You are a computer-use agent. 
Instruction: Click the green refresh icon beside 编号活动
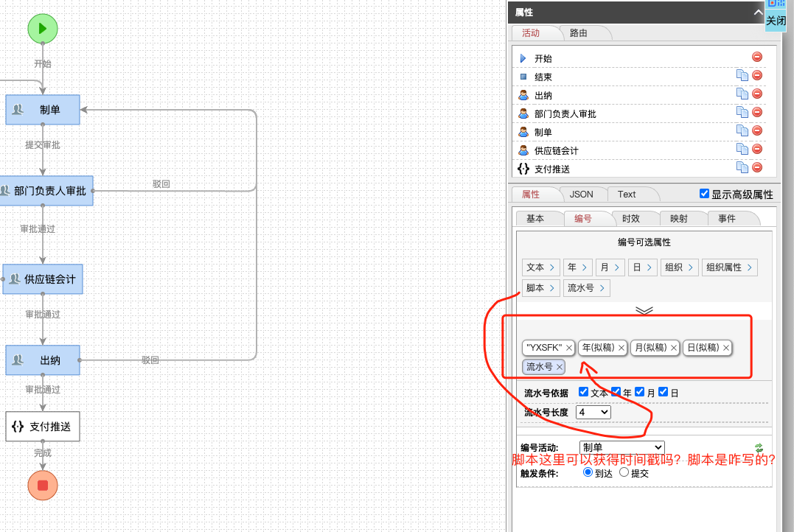(759, 448)
